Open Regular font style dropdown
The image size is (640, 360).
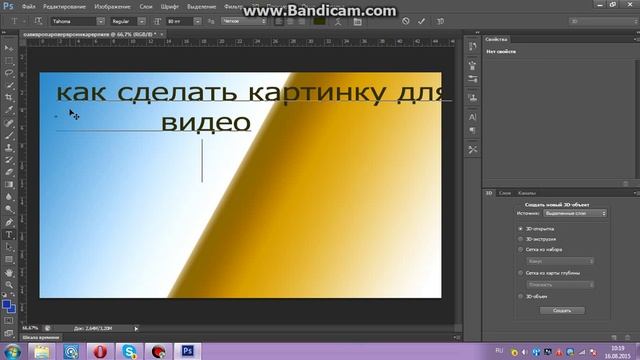141,21
